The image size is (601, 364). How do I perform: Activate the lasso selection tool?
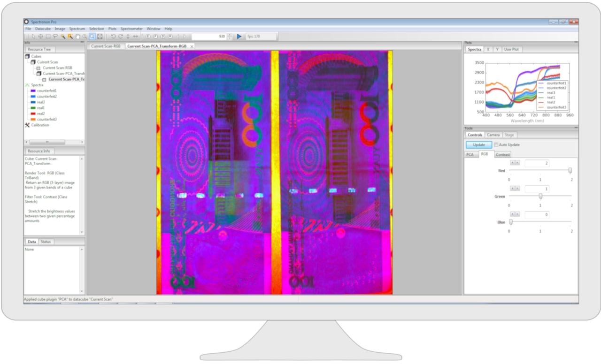[54, 36]
